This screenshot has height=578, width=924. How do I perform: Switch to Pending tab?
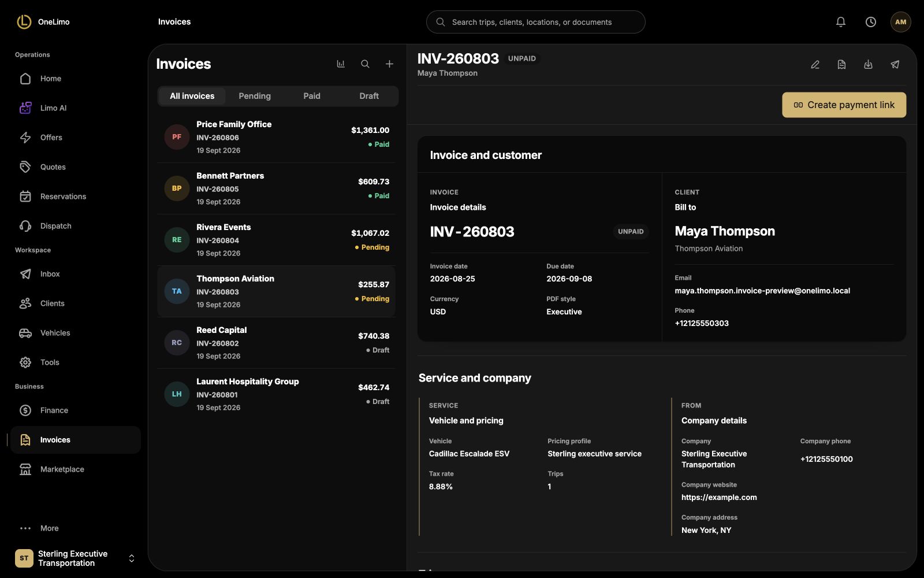pos(255,96)
